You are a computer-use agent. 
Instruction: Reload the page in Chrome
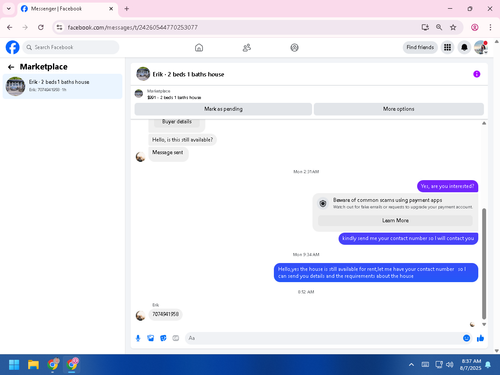tap(41, 27)
